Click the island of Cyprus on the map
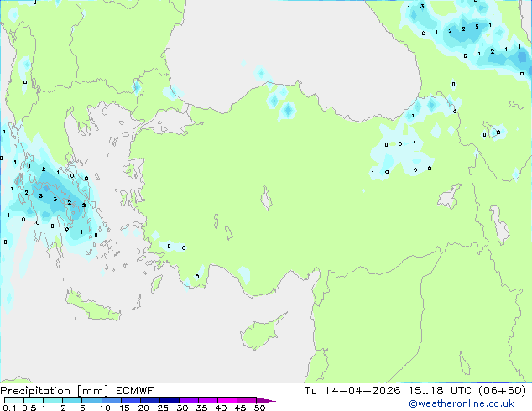The width and height of the screenshot is (532, 411). 261,333
